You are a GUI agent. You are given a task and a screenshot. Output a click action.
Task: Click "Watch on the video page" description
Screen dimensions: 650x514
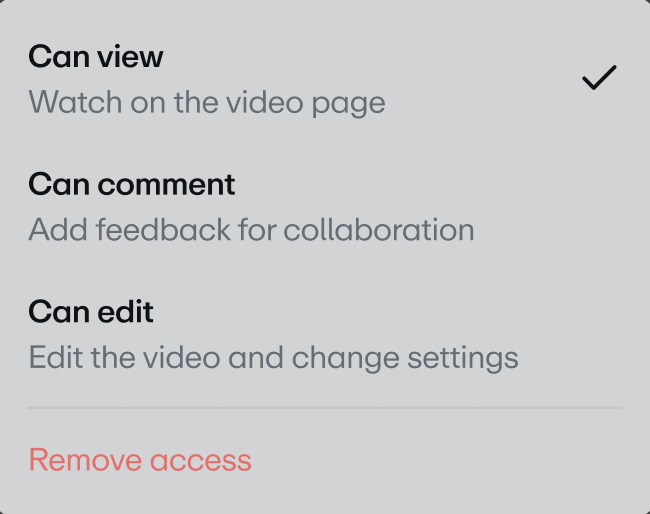(x=206, y=102)
